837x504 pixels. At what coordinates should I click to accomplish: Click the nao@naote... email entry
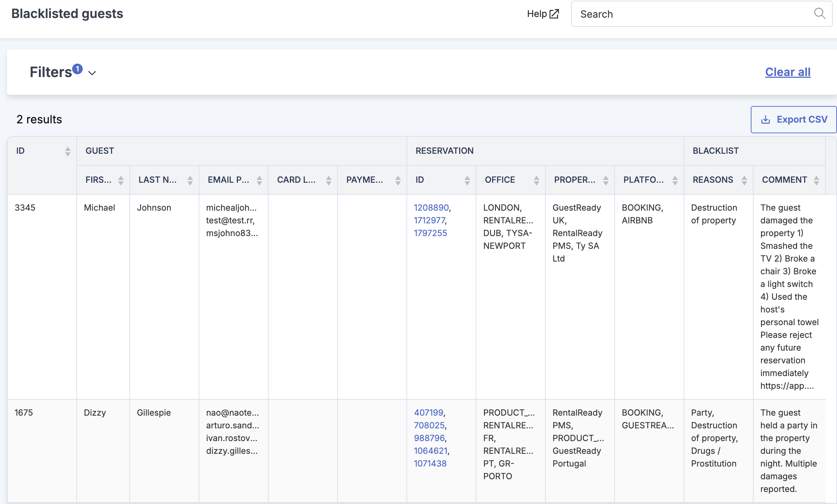[233, 412]
